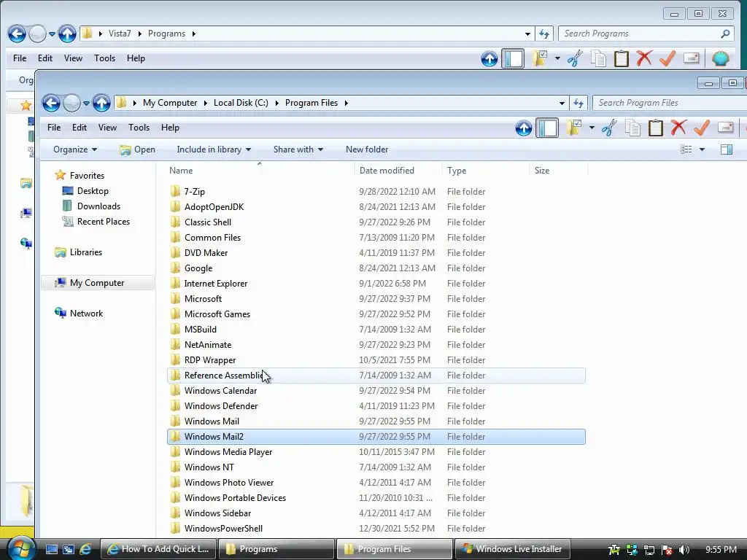747x560 pixels.
Task: Click Cut scissors in Program Files toolbar
Action: pyautogui.click(x=609, y=128)
